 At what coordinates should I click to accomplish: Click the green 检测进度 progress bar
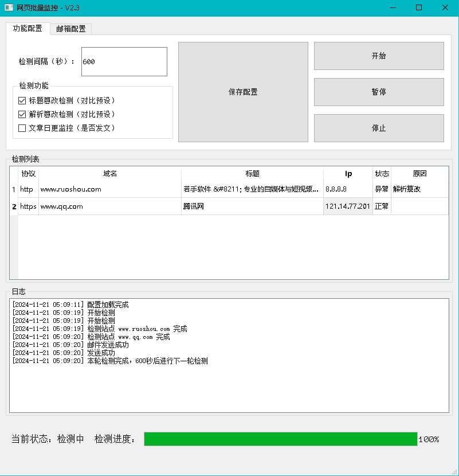click(281, 439)
